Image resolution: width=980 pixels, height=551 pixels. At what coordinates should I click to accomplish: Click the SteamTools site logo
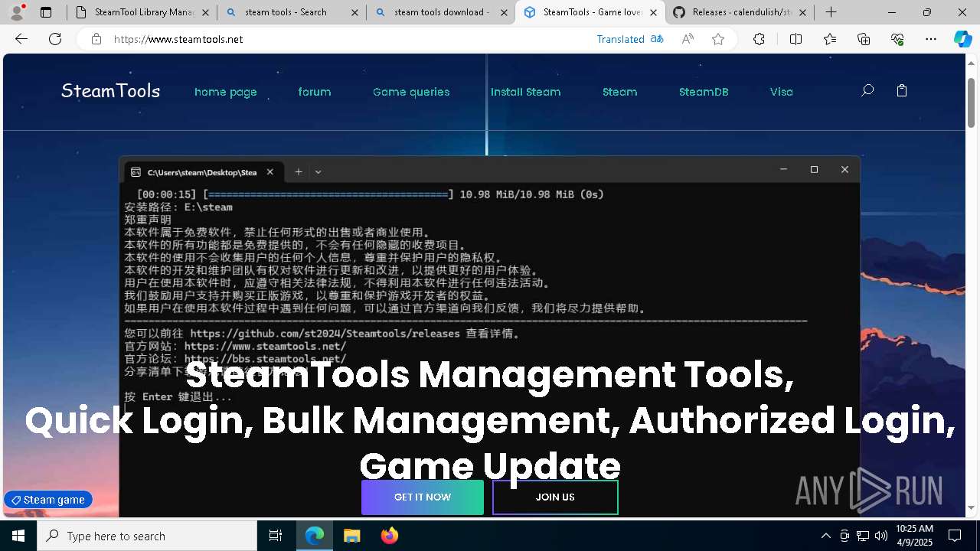pos(111,91)
